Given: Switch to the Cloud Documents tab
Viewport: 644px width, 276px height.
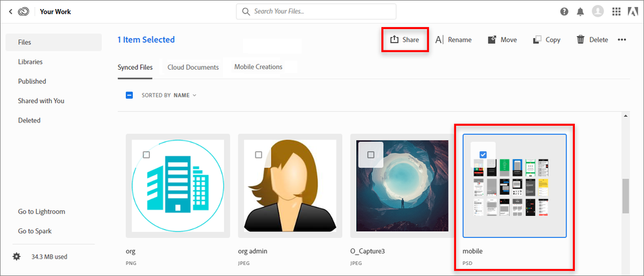Looking at the screenshot, I should point(193,67).
